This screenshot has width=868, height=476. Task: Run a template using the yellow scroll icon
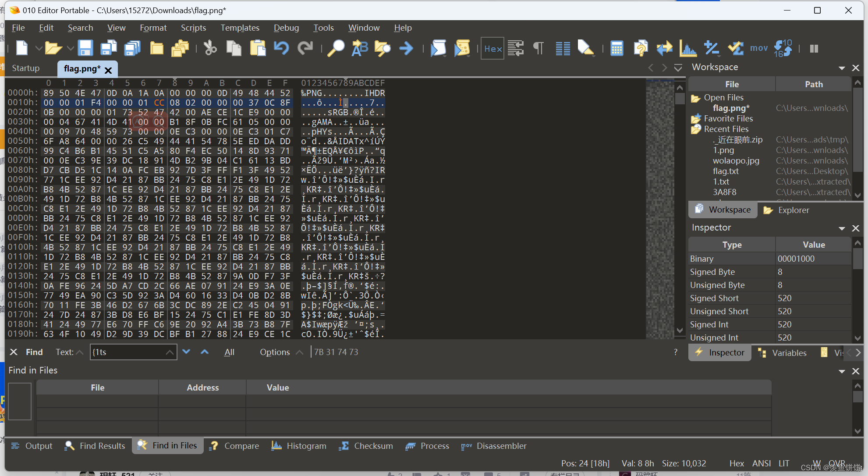[462, 48]
